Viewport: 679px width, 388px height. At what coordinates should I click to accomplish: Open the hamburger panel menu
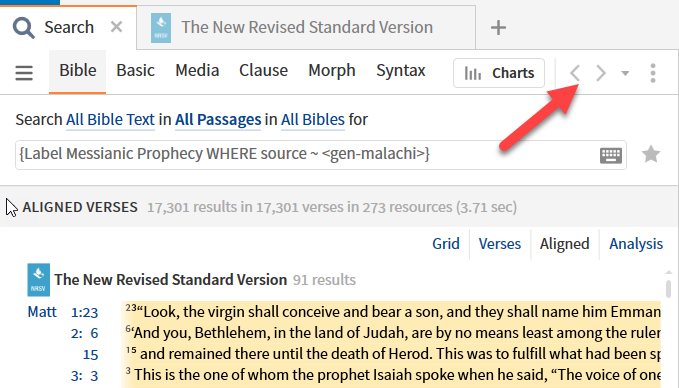[x=24, y=72]
